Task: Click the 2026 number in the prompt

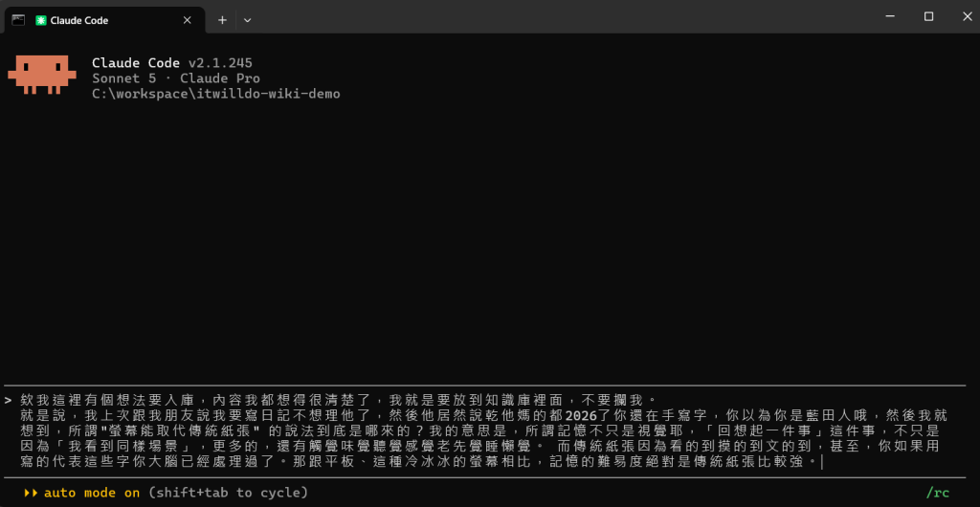Action: [581, 415]
